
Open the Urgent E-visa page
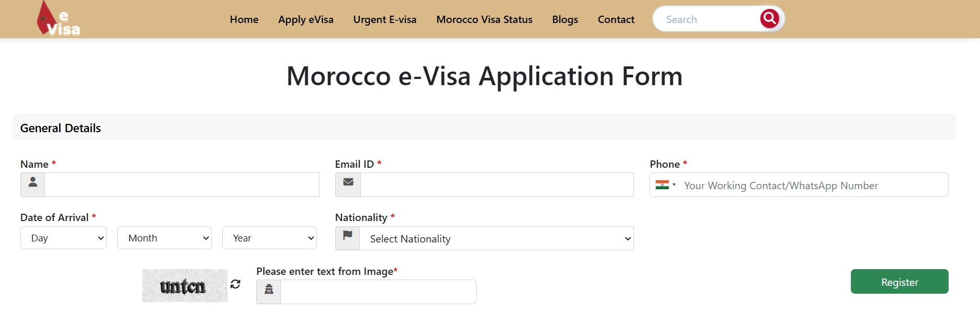(385, 19)
